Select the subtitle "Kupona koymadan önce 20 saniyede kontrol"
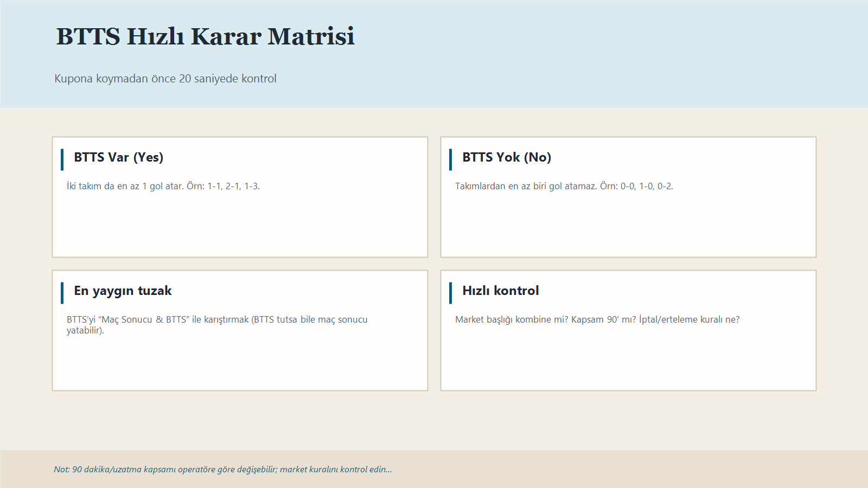This screenshot has width=868, height=488. (165, 78)
